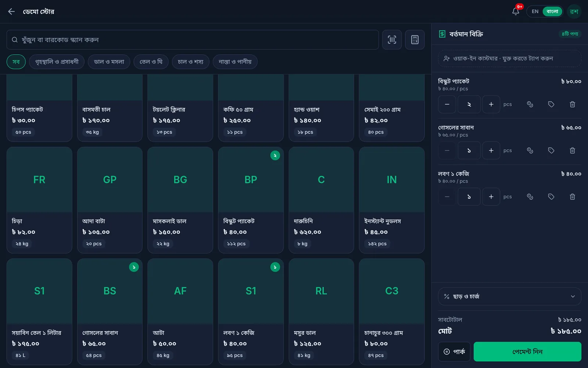Add মাসকলাই ডাল product card
The height and width of the screenshot is (368, 588).
click(180, 200)
